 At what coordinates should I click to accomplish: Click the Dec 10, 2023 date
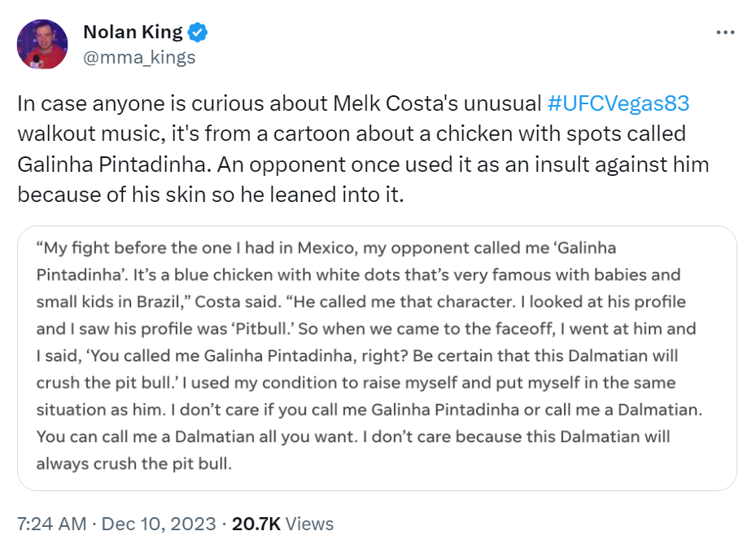159,524
